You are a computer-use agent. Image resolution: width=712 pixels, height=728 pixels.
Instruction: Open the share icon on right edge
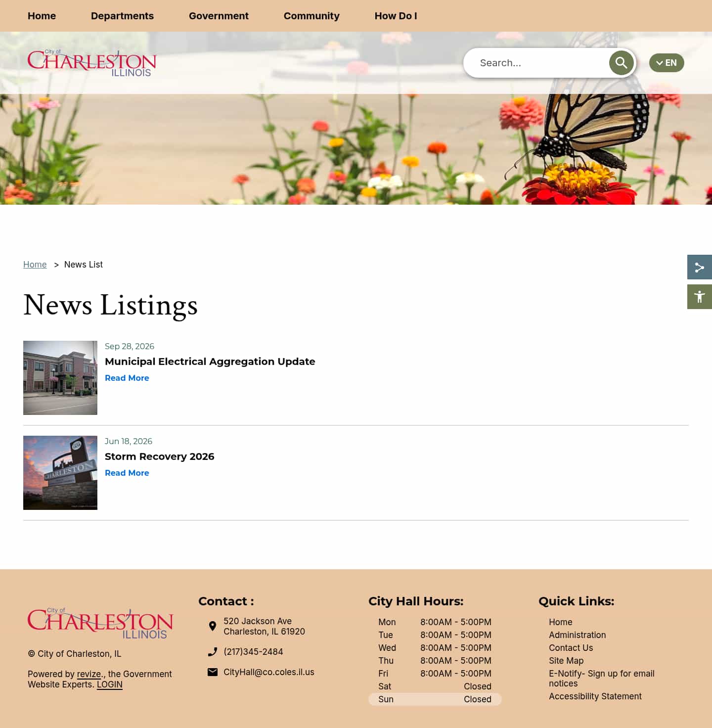tap(700, 267)
